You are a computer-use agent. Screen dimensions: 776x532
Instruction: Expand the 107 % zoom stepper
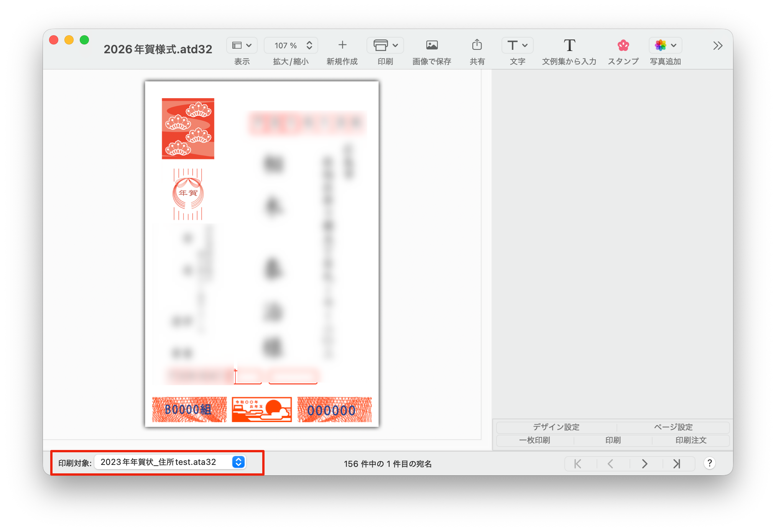coord(309,45)
